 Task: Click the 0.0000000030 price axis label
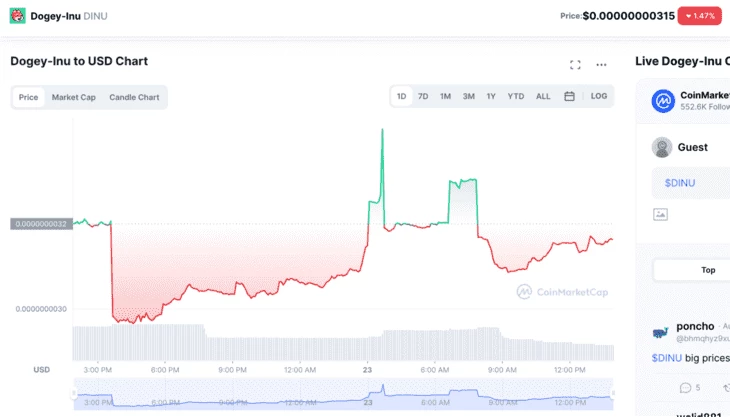(41, 309)
